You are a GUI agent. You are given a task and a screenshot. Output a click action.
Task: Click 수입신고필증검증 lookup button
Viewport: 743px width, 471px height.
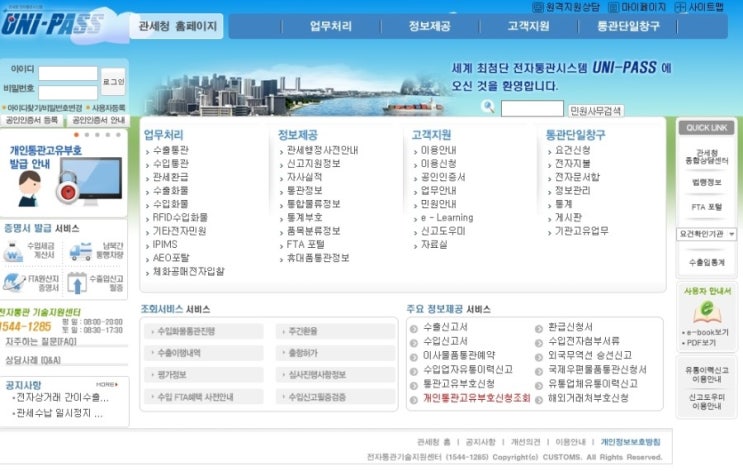tap(335, 397)
